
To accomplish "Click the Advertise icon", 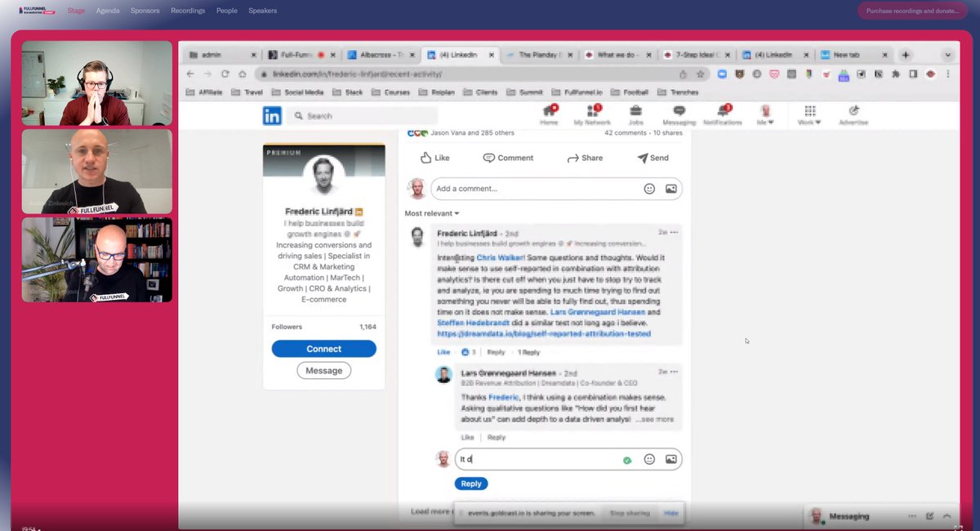I will coord(853,114).
